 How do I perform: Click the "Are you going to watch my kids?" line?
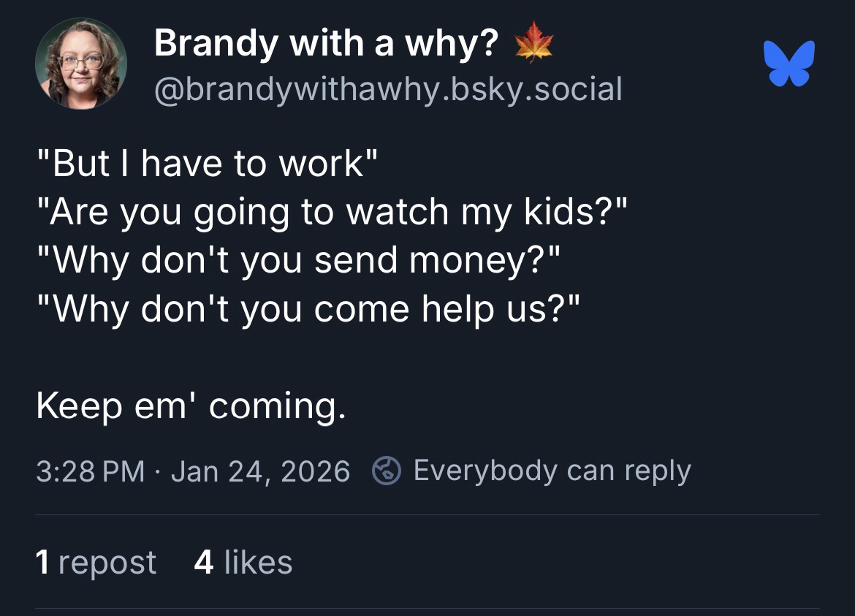tap(332, 211)
